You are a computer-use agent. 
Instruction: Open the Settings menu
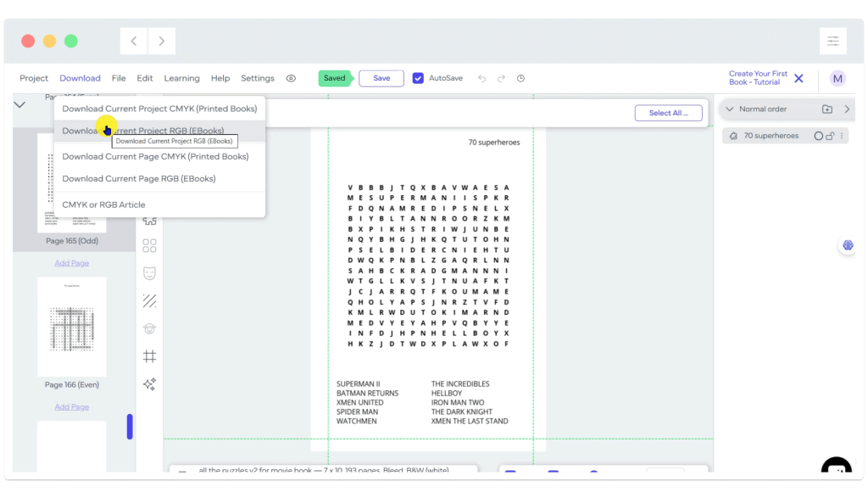[258, 79]
